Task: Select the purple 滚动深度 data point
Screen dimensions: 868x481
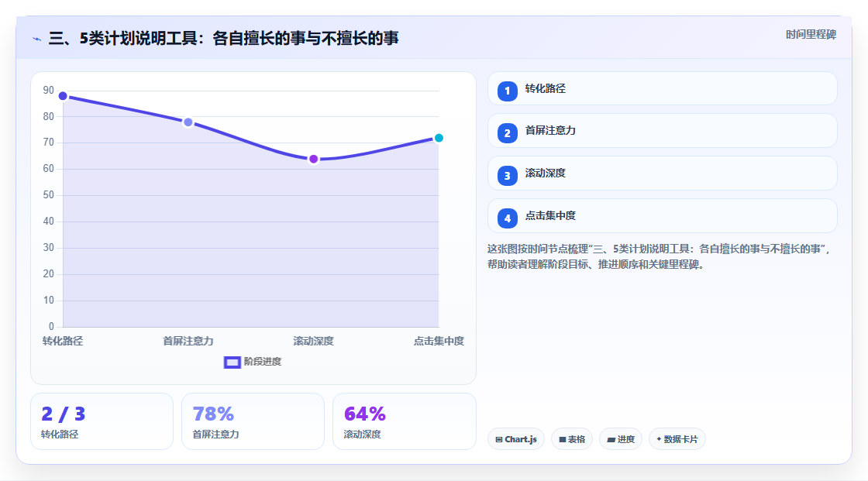Action: tap(314, 160)
